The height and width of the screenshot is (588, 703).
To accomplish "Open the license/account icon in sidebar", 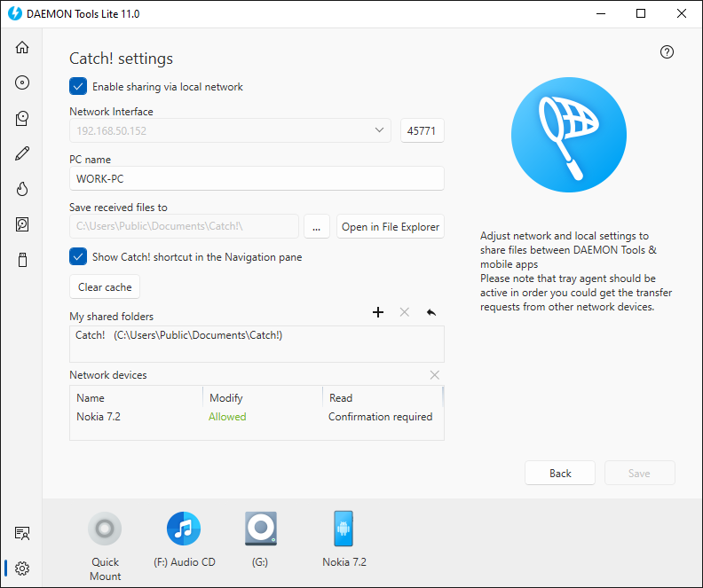I will click(x=22, y=533).
